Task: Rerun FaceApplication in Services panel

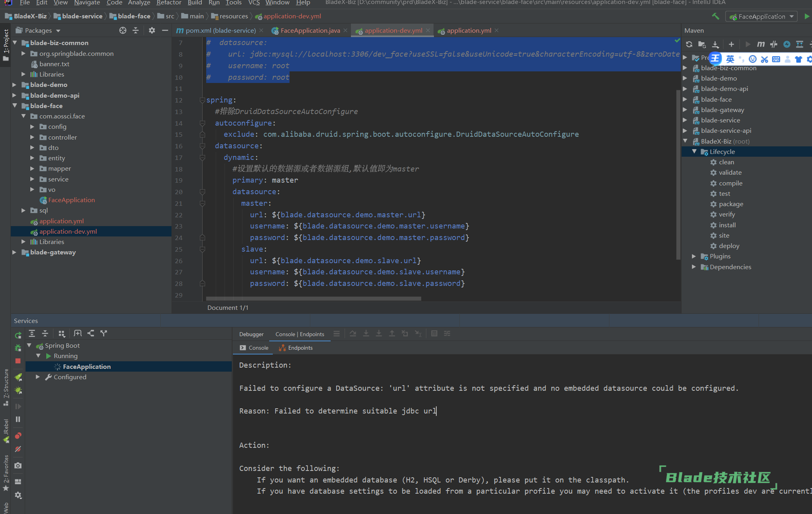Action: click(x=18, y=335)
